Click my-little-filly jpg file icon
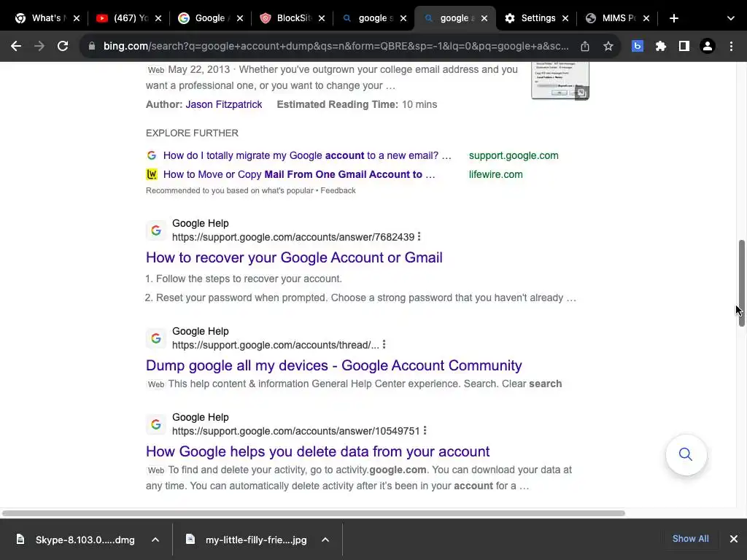 pyautogui.click(x=190, y=539)
